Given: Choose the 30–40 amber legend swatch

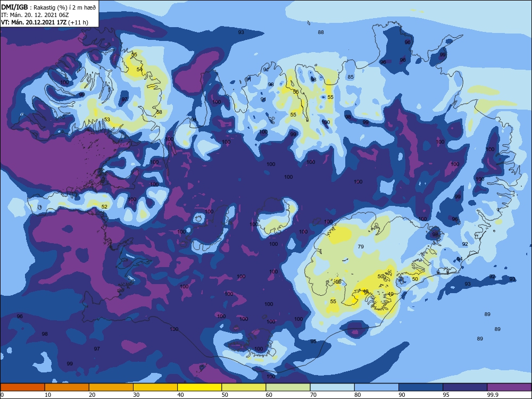Looking at the screenshot, I should coord(155,387).
